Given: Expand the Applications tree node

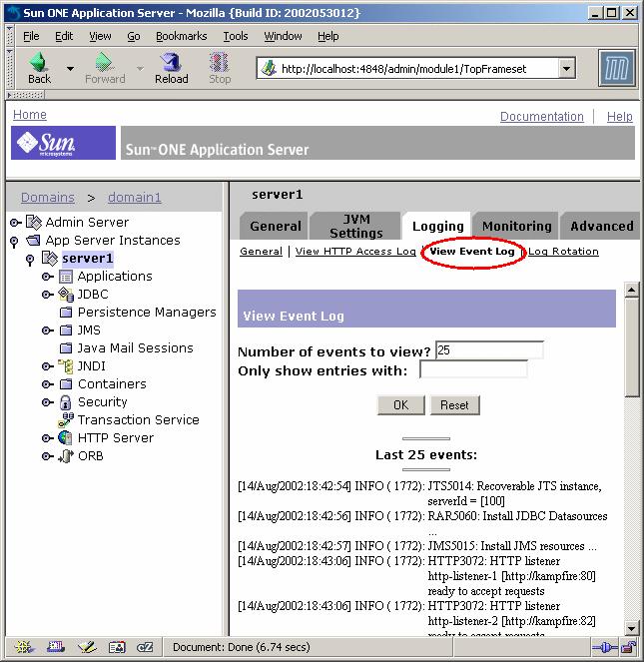Looking at the screenshot, I should [x=48, y=277].
